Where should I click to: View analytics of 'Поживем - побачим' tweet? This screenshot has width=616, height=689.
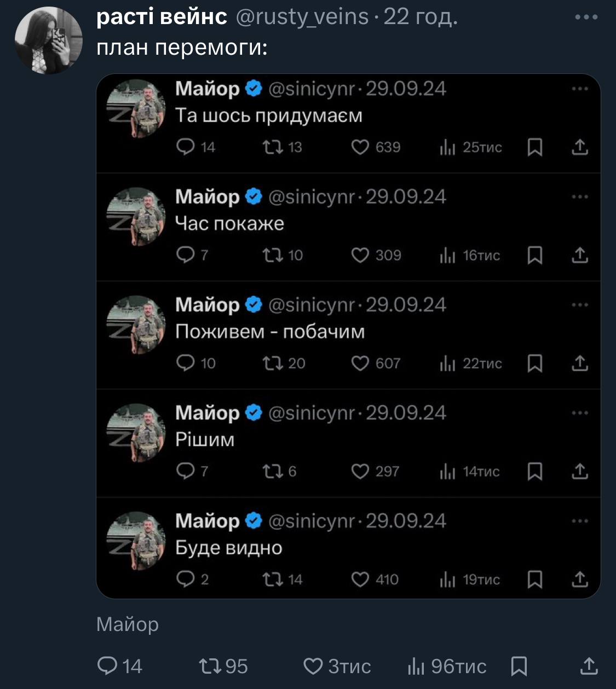(447, 363)
